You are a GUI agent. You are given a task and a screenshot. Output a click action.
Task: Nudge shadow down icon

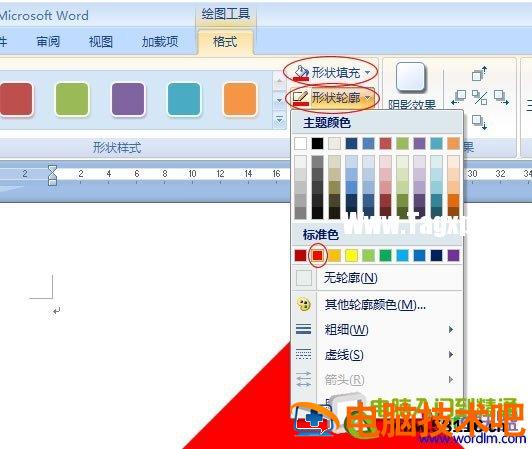coord(479,122)
